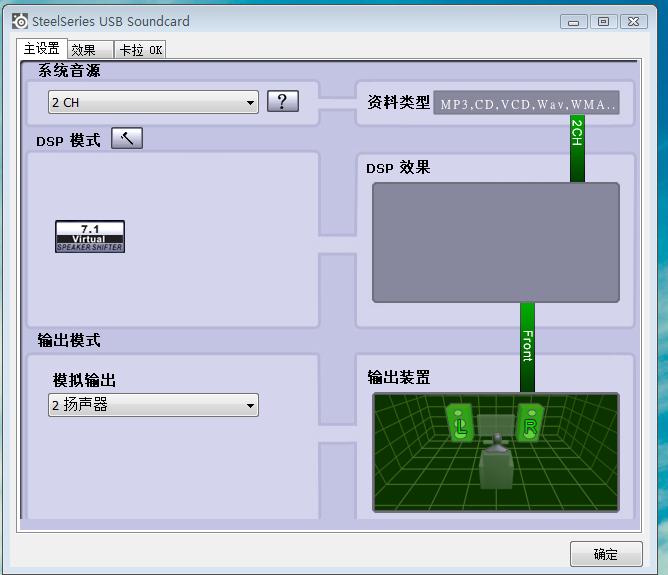Minimize the SteelSeries USB Soundcard window
This screenshot has height=575, width=668.
pyautogui.click(x=573, y=22)
